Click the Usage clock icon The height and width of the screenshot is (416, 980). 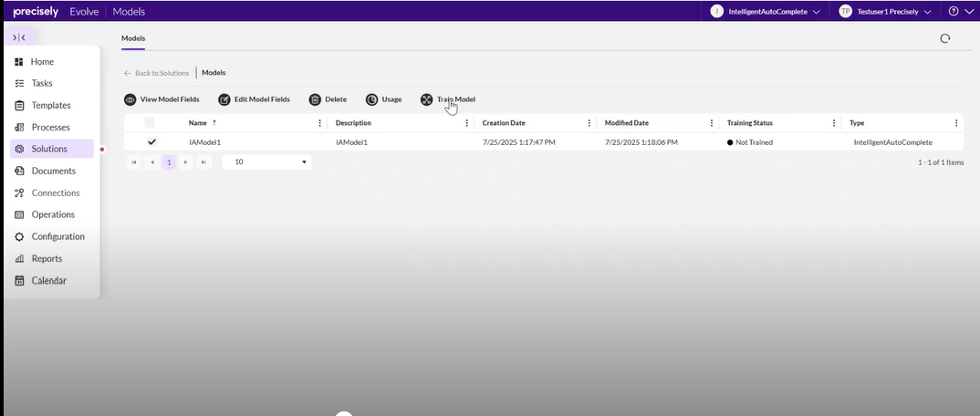(x=372, y=100)
